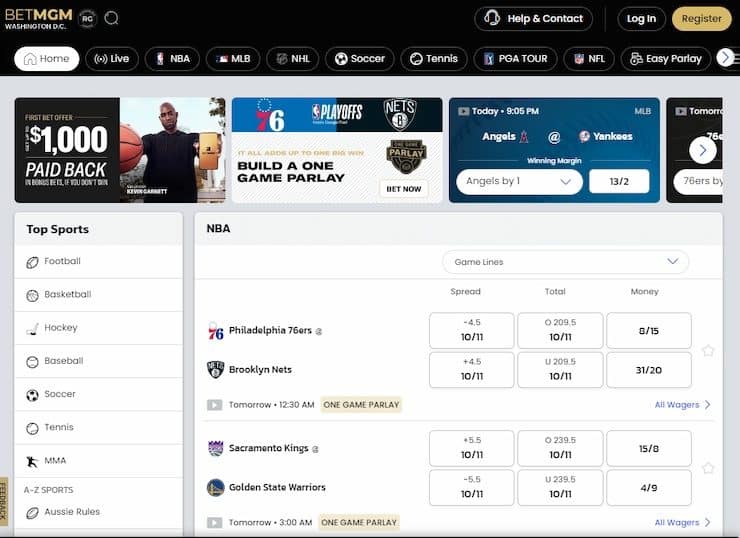Image resolution: width=740 pixels, height=538 pixels.
Task: Click the Football icon in sidebar
Action: click(x=32, y=262)
